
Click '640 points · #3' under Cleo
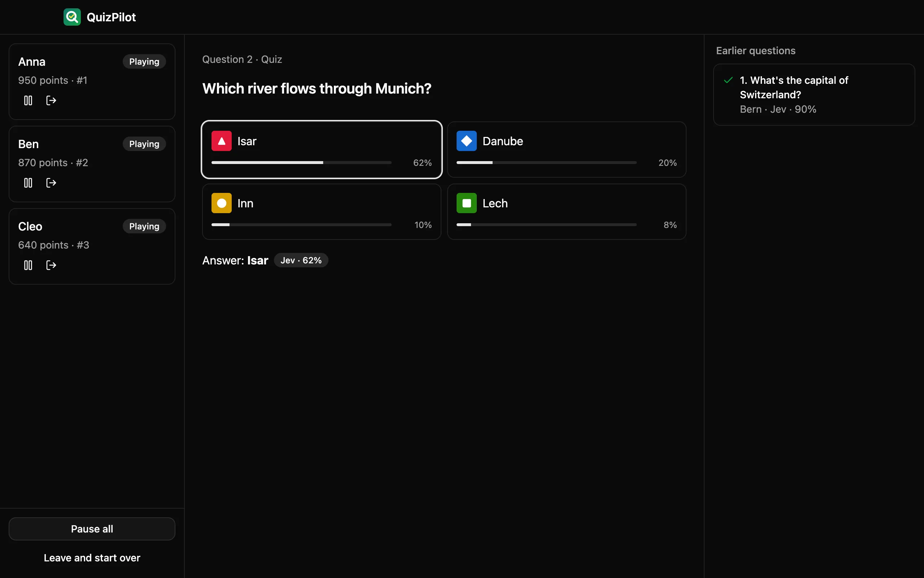pos(53,245)
